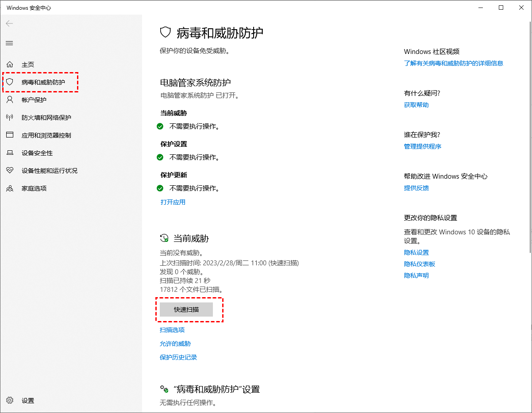This screenshot has width=532, height=413.
Task: Select 设备安全性 in the sidebar
Action: [x=37, y=153]
